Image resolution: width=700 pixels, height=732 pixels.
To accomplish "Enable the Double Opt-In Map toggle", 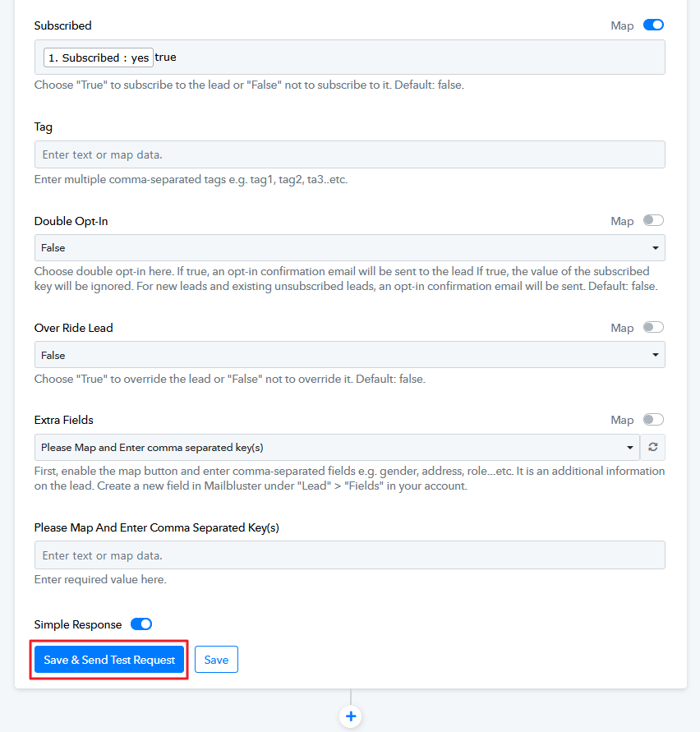I will coord(653,220).
